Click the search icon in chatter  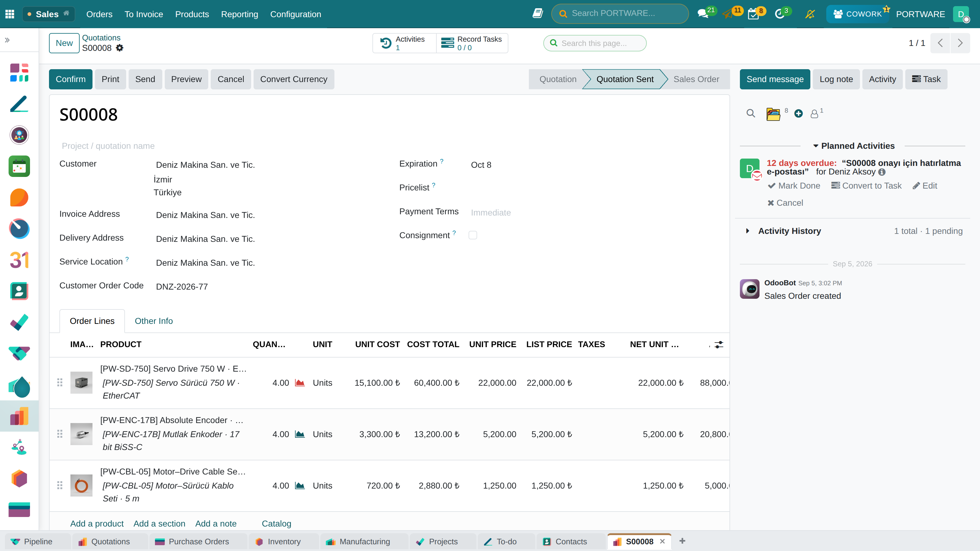coord(751,113)
